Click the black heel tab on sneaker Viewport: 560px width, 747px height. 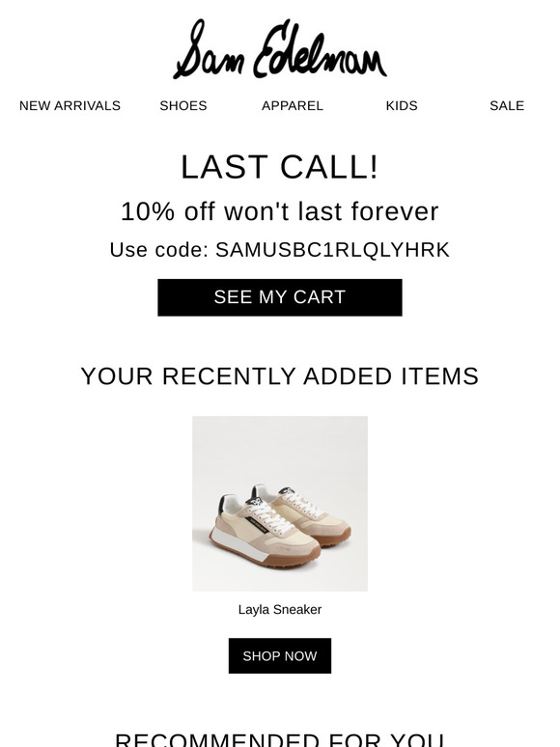(x=221, y=505)
